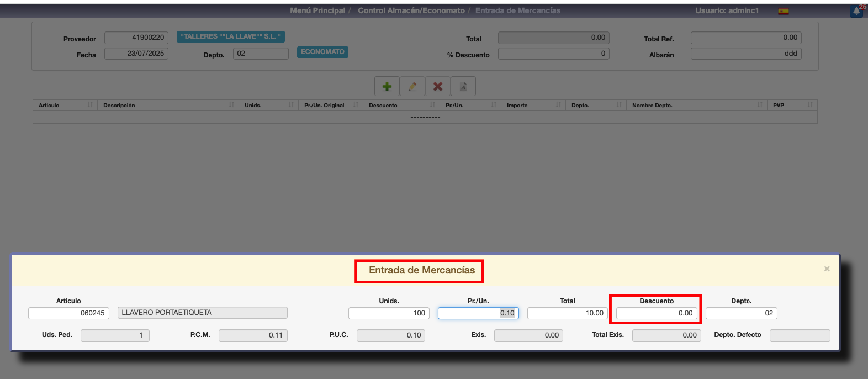The width and height of the screenshot is (868, 379).
Task: Open Control Almacén/Economato breadcrumb
Action: click(411, 10)
